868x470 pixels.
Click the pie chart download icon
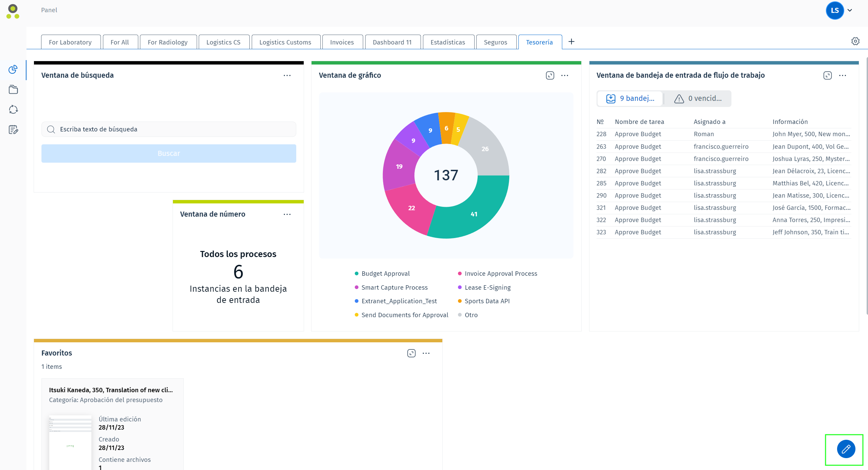click(550, 76)
